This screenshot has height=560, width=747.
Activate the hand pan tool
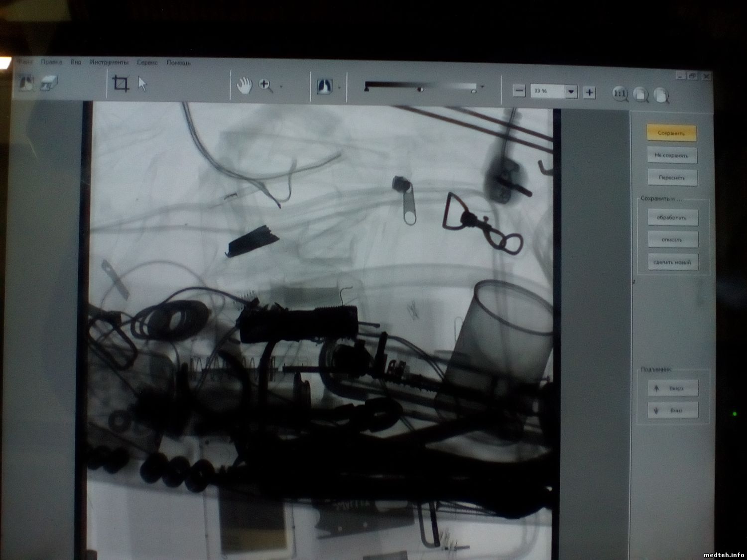(244, 85)
